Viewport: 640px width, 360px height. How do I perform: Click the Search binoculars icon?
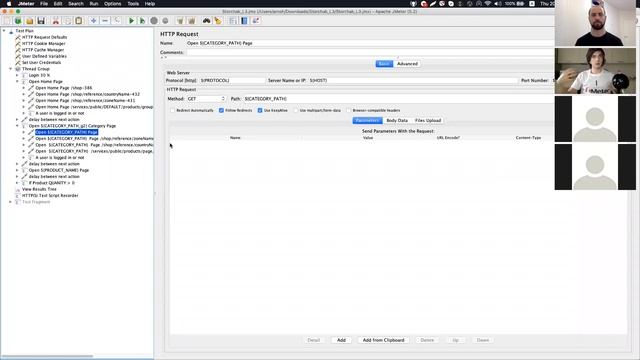pos(207,20)
